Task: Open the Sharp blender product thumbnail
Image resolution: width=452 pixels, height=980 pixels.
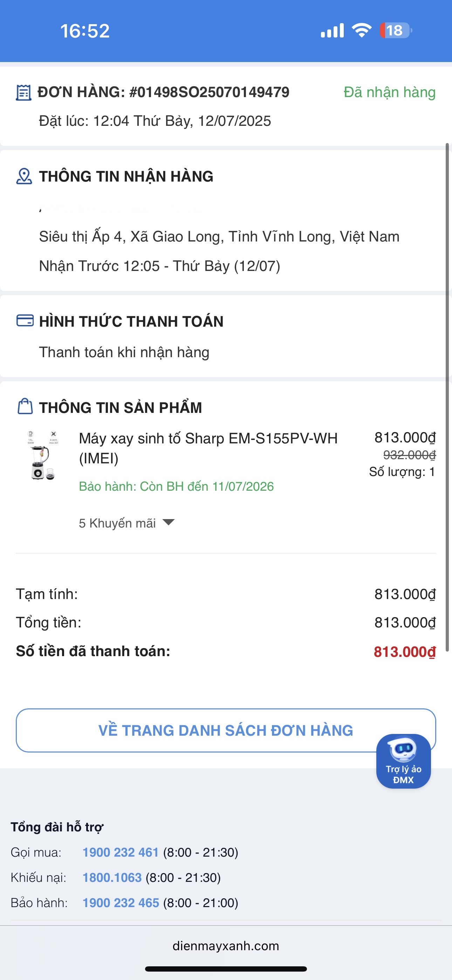Action: [x=42, y=455]
